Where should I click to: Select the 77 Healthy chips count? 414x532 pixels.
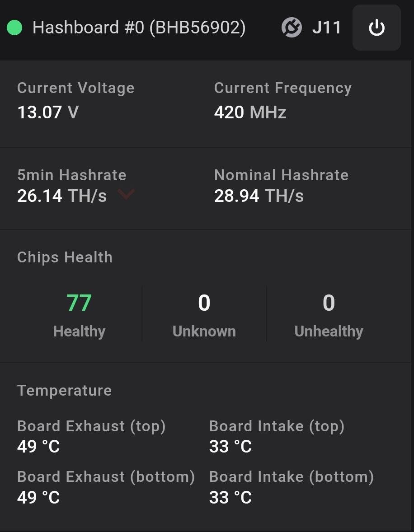(x=79, y=303)
